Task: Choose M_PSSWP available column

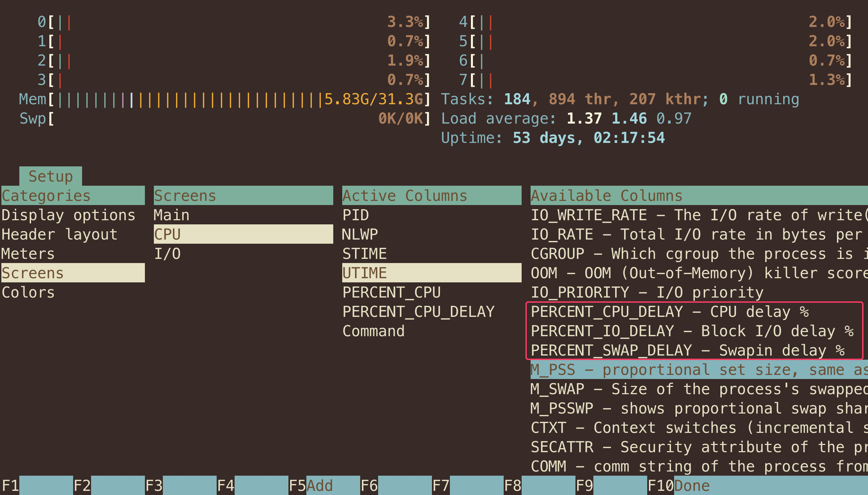Action: [x=699, y=408]
